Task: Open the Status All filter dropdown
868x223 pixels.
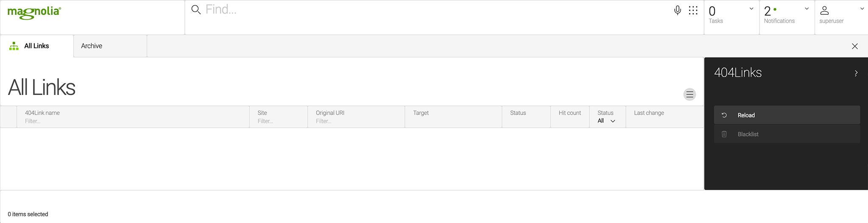Action: click(x=606, y=121)
